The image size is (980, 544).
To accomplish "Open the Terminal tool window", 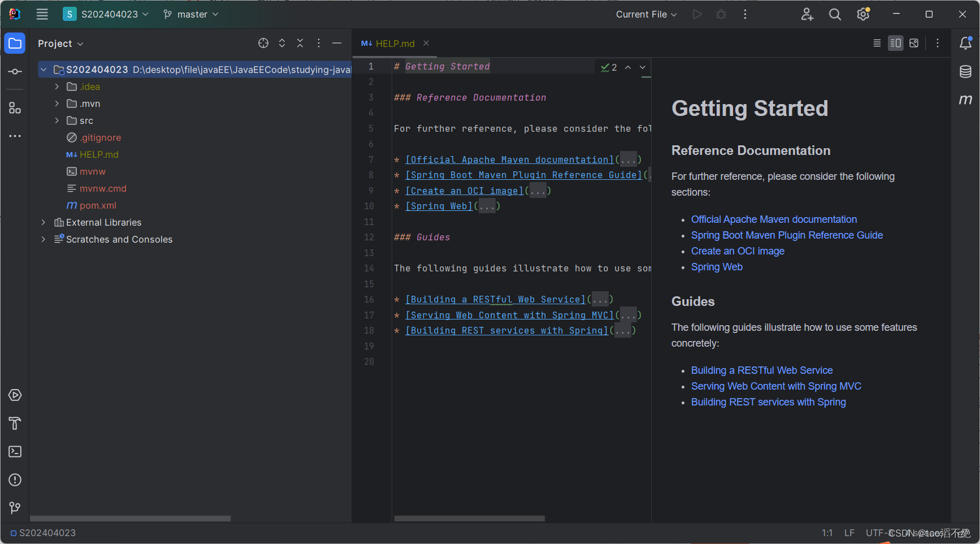I will click(x=15, y=452).
